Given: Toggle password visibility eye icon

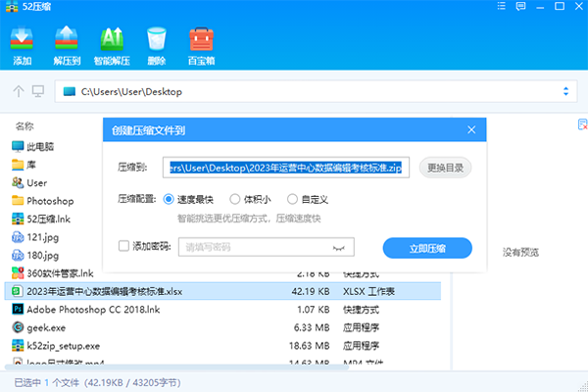Looking at the screenshot, I should (341, 248).
